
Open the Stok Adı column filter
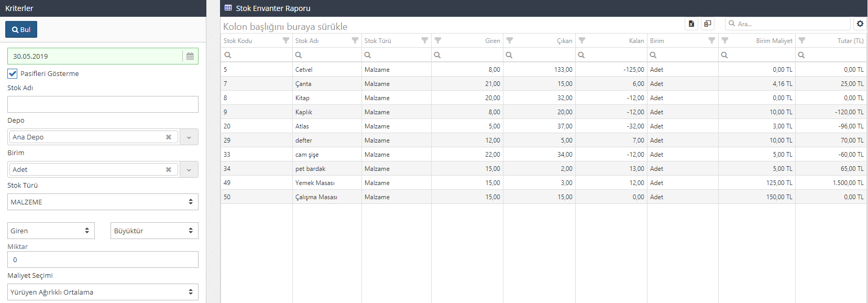coord(355,40)
